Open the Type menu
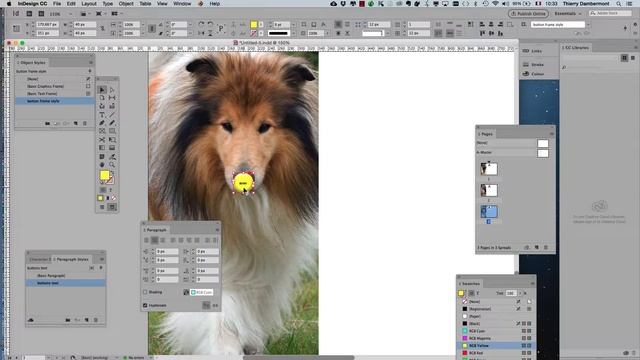The height and width of the screenshot is (360, 640). click(107, 4)
